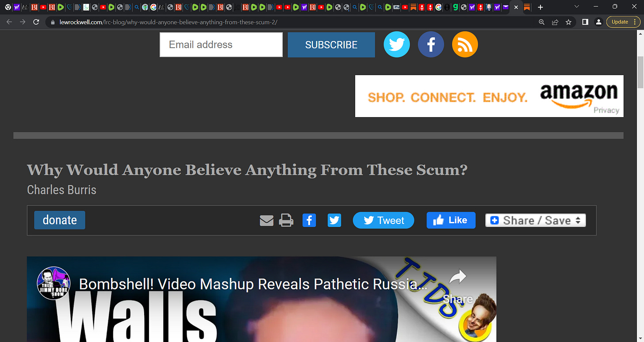Viewport: 644px width, 342px height.
Task: Click the donate button
Action: pyautogui.click(x=60, y=220)
